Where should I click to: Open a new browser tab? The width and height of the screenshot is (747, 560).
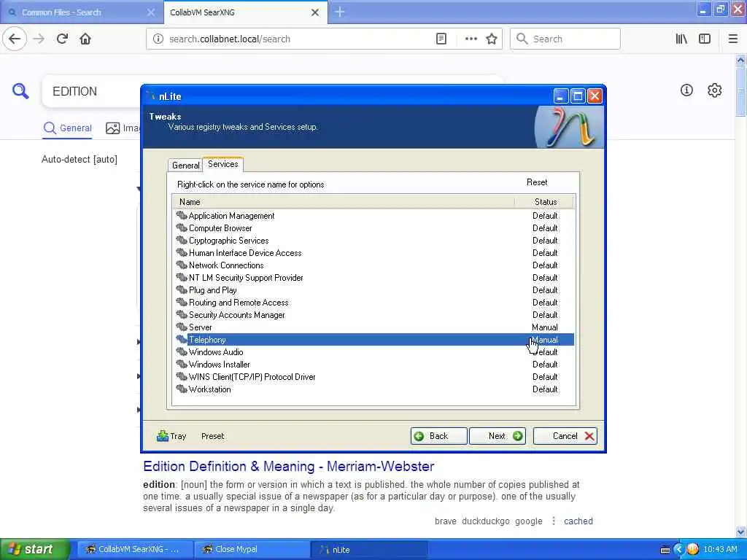(x=340, y=12)
